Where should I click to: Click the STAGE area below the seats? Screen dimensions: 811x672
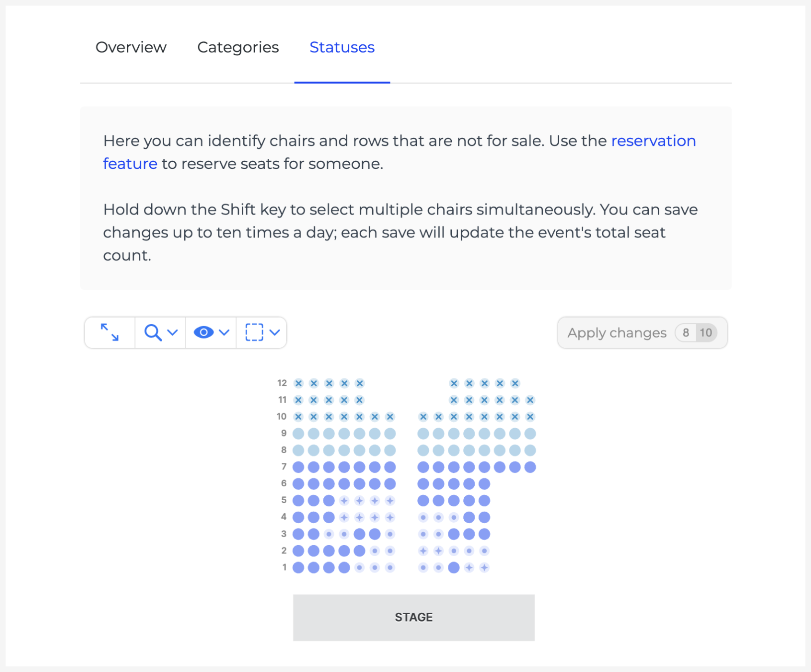tap(413, 617)
